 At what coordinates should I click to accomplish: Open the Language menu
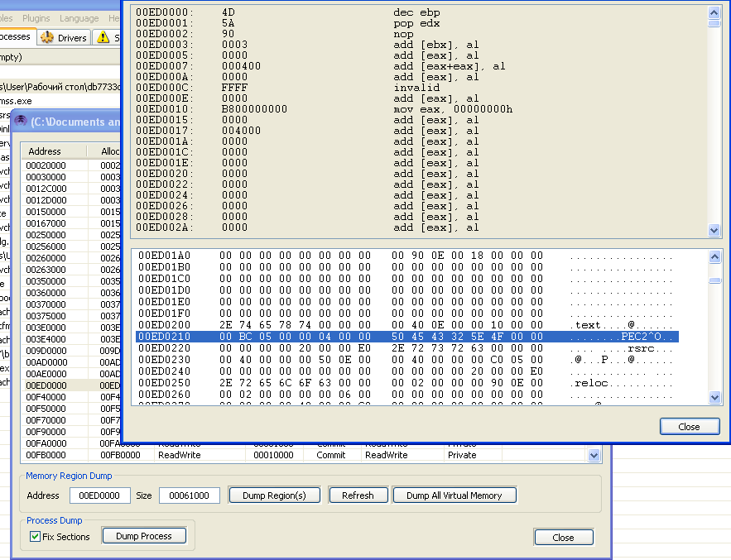click(x=79, y=18)
